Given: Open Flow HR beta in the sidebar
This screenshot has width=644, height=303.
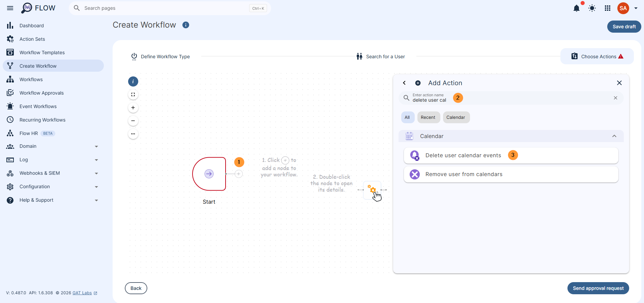Looking at the screenshot, I should click(53, 133).
